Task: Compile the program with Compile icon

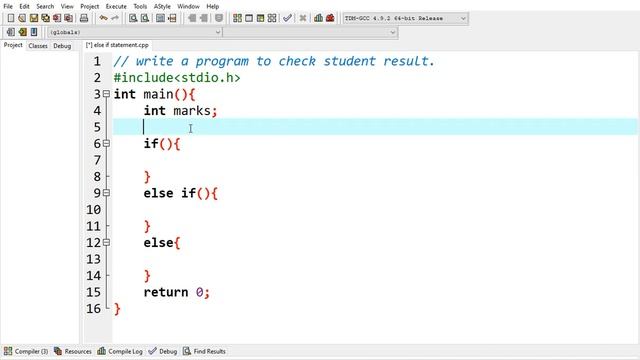Action: (237, 18)
